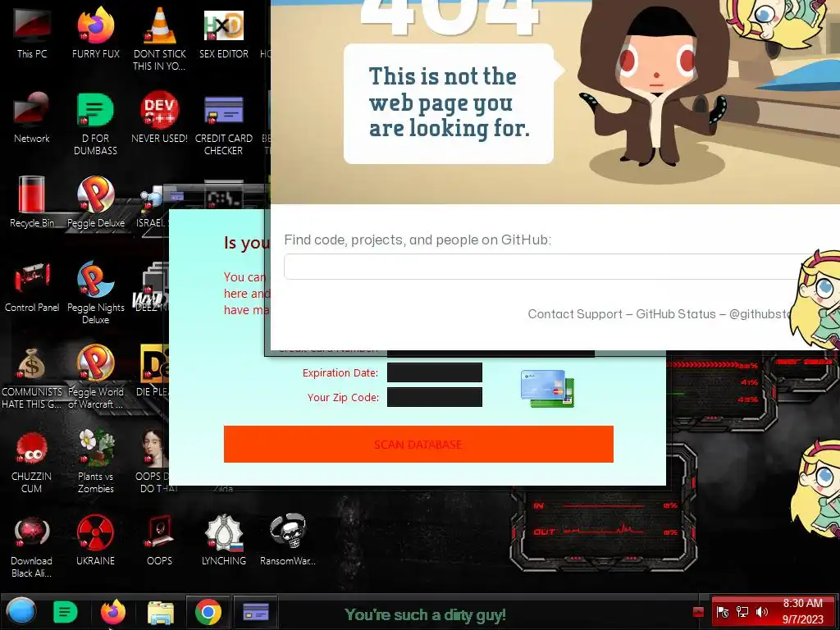Focus the Your Zip Code field
Viewport: 840px width, 630px height.
point(435,398)
